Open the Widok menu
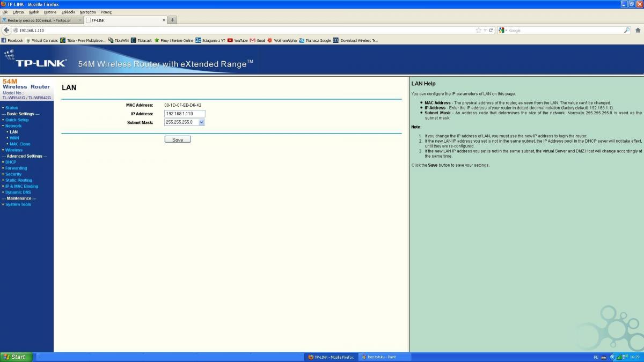 point(34,12)
